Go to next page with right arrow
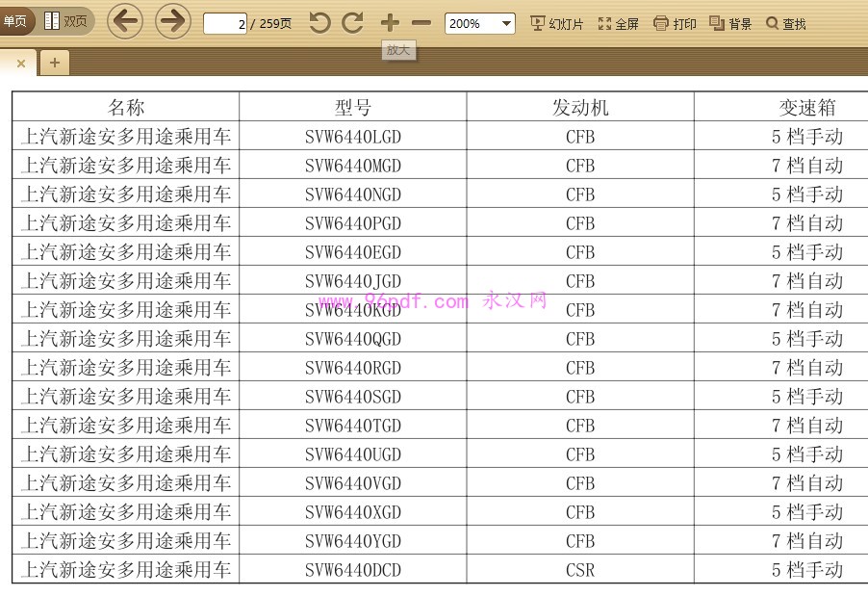 [172, 21]
